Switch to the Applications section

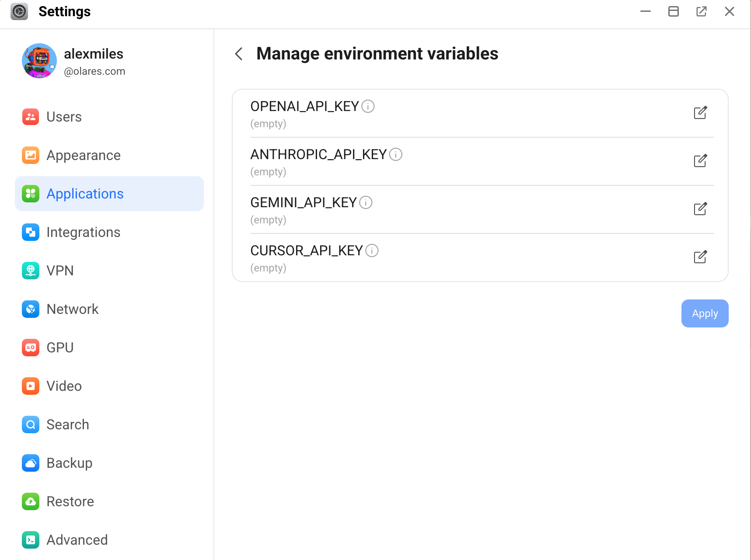[85, 194]
